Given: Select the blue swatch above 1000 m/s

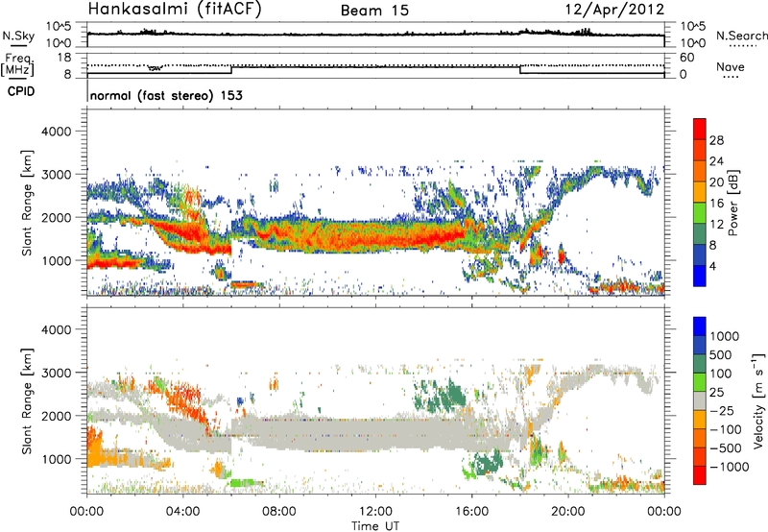Looking at the screenshot, I should (x=700, y=326).
